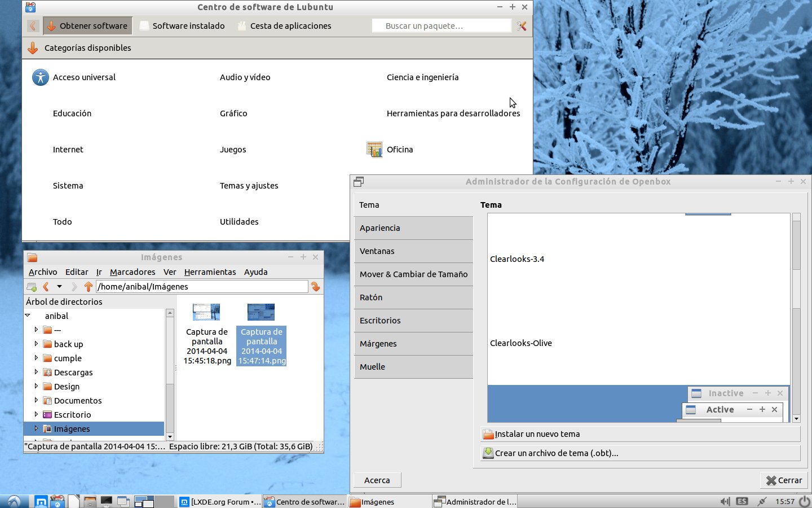Click the ES keyboard layout indicator

click(742, 501)
